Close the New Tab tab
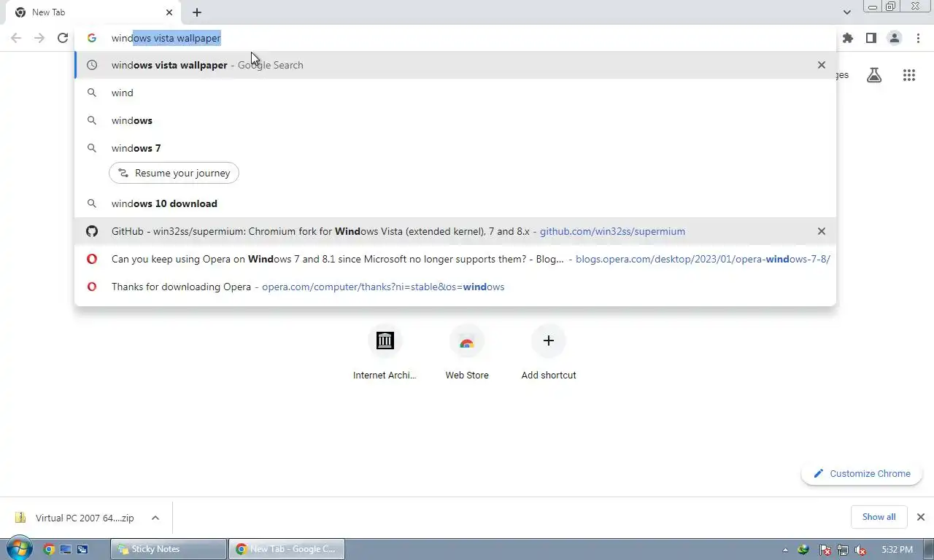The height and width of the screenshot is (560, 934). coord(169,12)
